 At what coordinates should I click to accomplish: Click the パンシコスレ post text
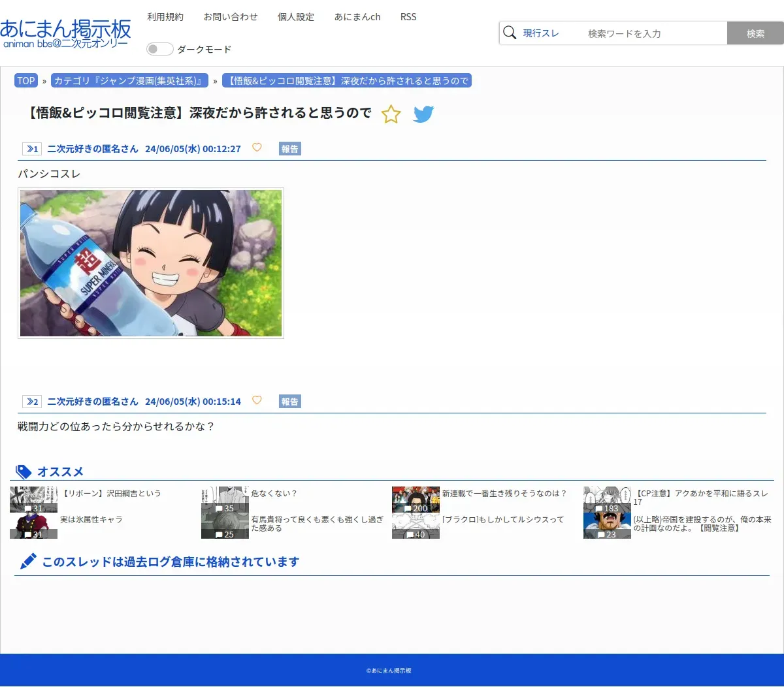click(49, 174)
